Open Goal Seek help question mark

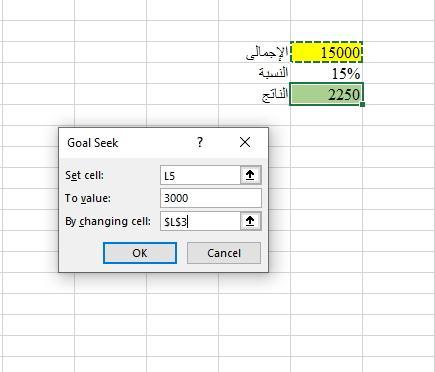point(200,143)
